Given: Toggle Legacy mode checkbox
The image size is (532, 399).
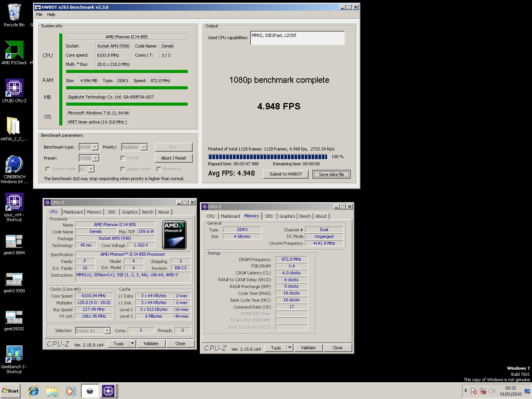Looking at the screenshot, I should (x=123, y=169).
